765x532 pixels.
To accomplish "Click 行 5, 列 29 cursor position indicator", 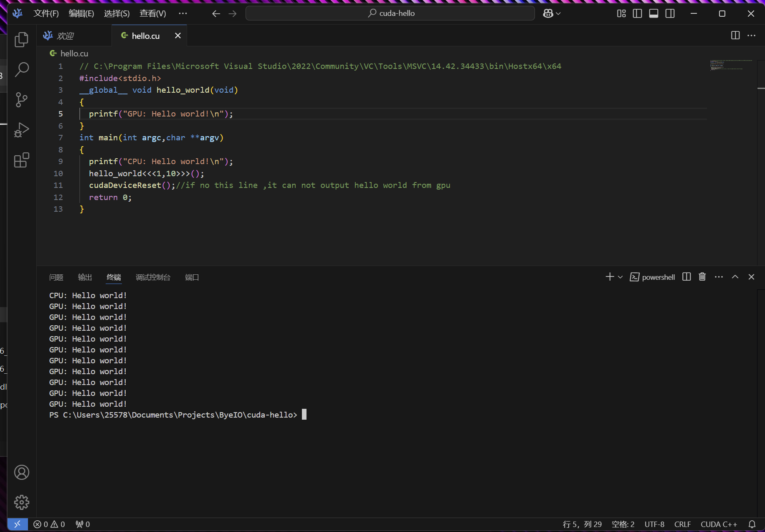I will [582, 524].
